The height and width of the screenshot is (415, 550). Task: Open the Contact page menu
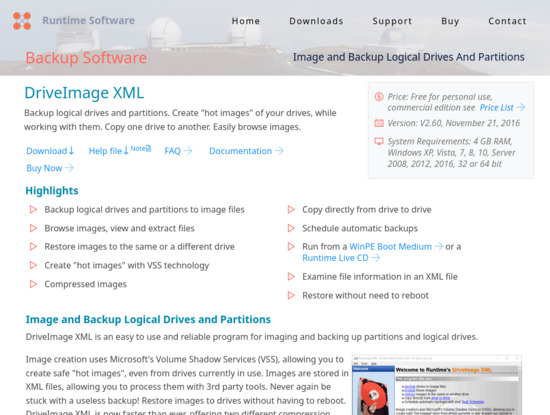coord(507,21)
